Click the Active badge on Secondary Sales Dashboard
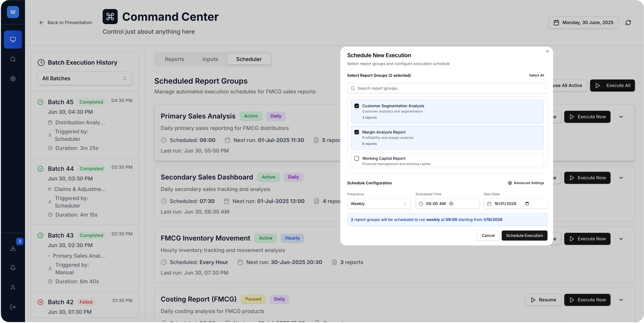This screenshot has width=644, height=323. tap(268, 177)
